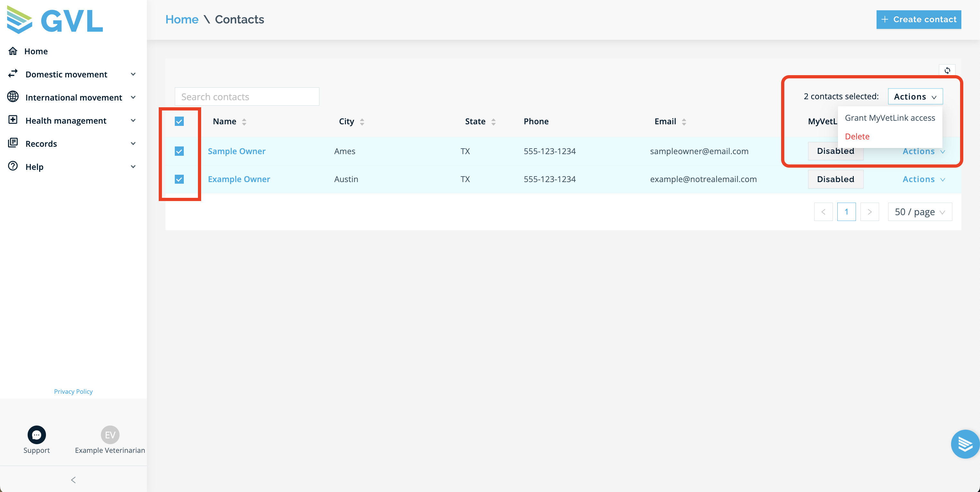Image resolution: width=980 pixels, height=492 pixels.
Task: Expand the Records menu
Action: click(133, 143)
